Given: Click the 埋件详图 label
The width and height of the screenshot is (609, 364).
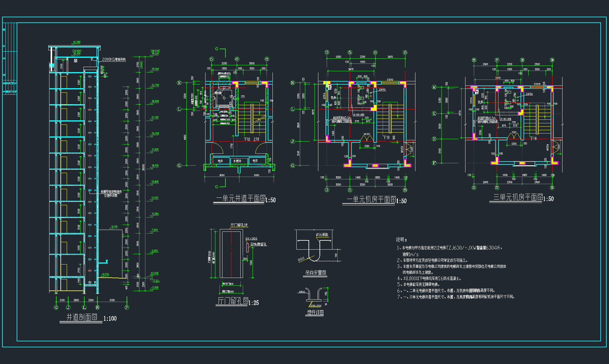Looking at the screenshot, I should pyautogui.click(x=315, y=312).
